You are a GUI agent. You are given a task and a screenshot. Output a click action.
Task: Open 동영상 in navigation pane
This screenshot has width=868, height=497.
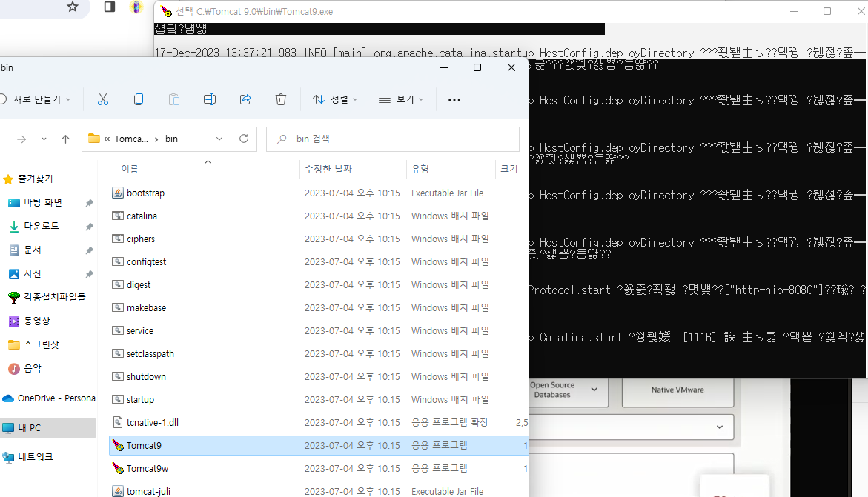(36, 321)
